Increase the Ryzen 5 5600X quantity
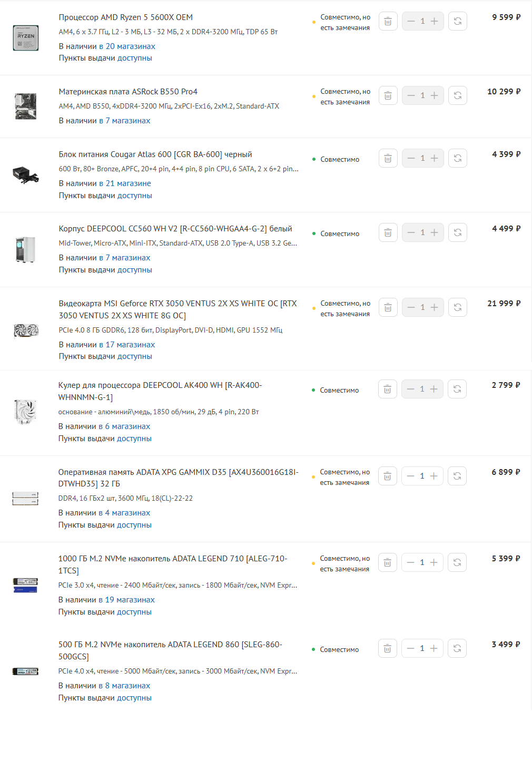Screen dimensions: 532x779 (435, 21)
